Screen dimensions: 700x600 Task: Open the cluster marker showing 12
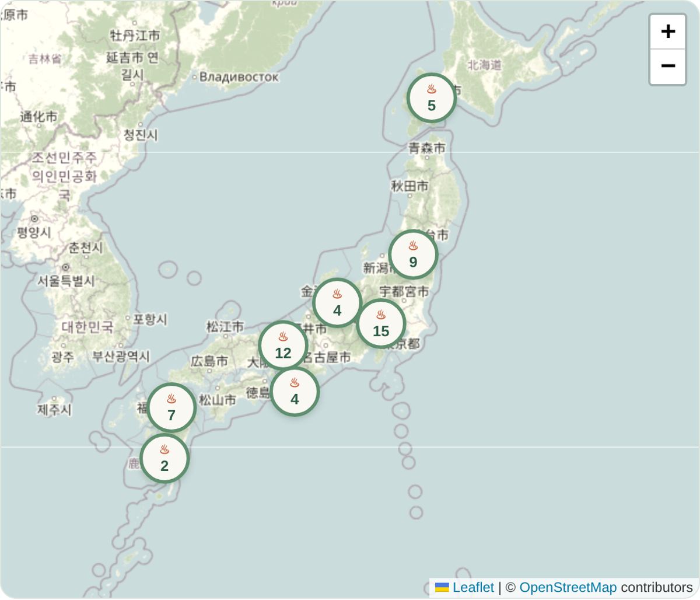283,345
